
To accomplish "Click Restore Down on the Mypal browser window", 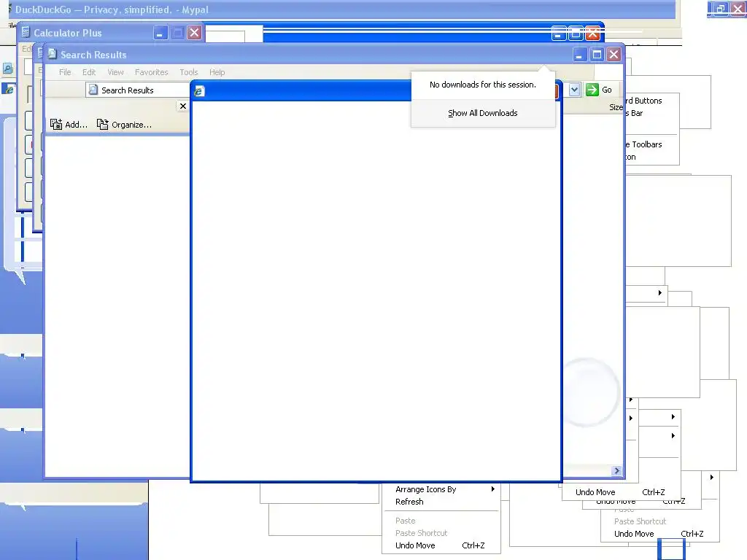I will pos(720,9).
